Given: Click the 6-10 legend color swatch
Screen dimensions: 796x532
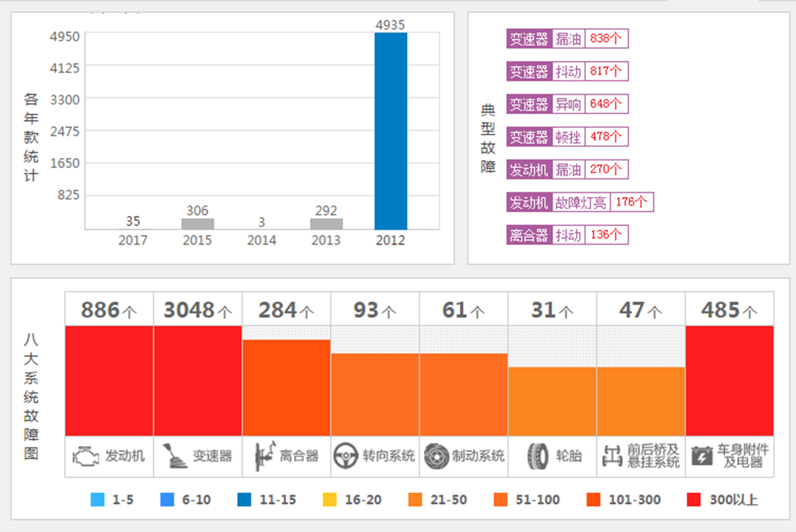Looking at the screenshot, I should pos(167,500).
